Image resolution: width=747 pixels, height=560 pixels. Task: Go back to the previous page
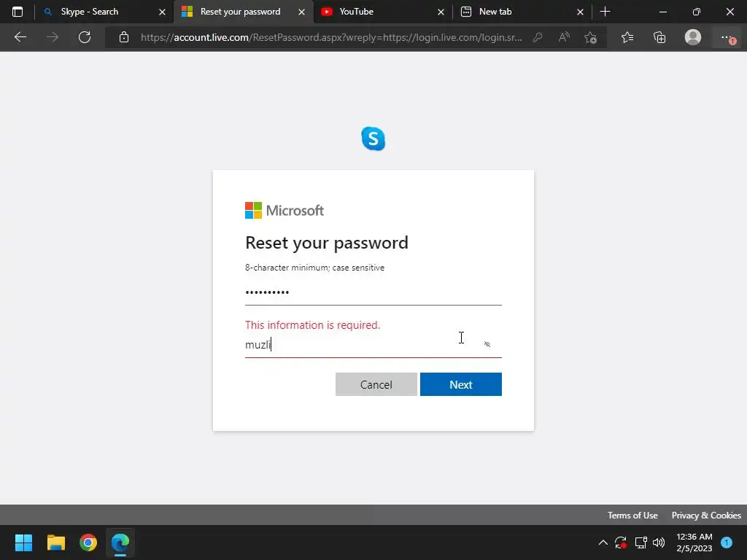pyautogui.click(x=20, y=37)
